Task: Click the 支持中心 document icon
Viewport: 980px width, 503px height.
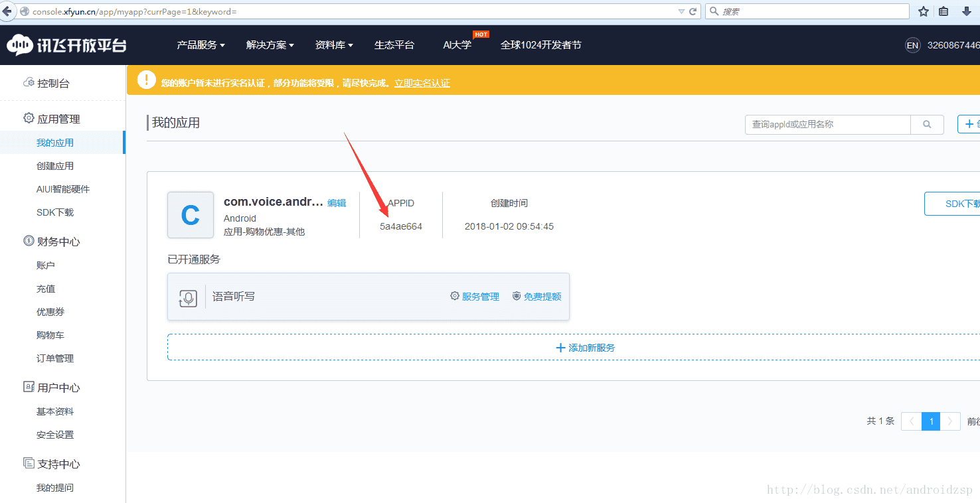Action: (x=29, y=463)
